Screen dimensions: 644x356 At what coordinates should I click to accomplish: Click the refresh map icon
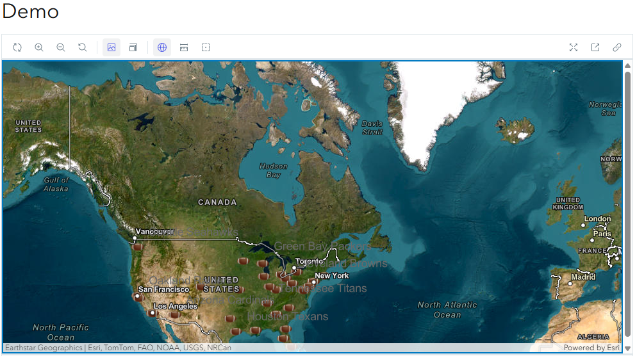point(17,47)
